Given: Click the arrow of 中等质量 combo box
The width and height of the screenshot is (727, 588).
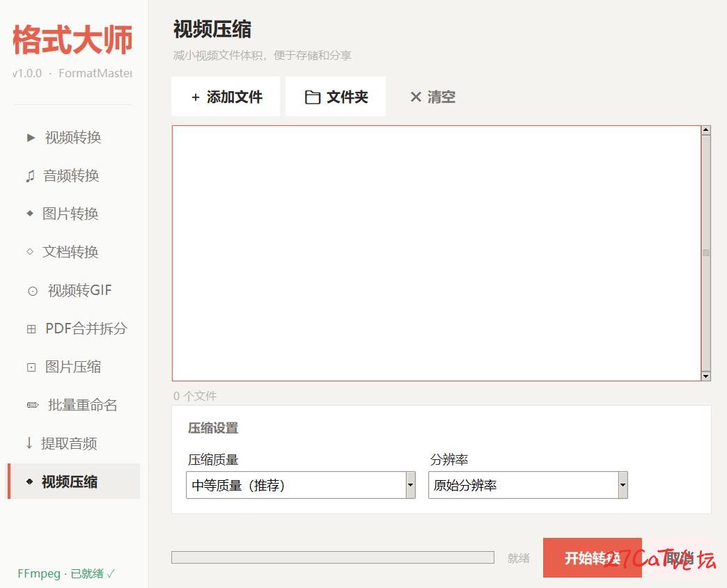Looking at the screenshot, I should pos(410,485).
